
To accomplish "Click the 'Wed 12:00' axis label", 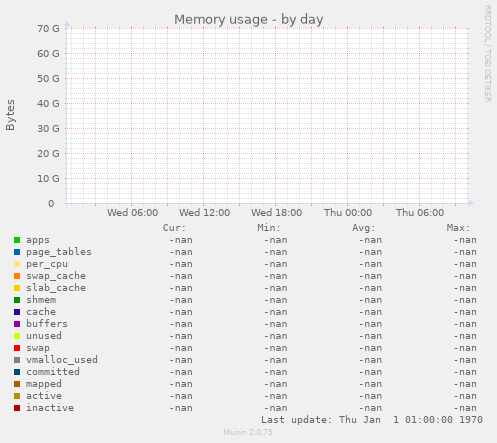I will (204, 213).
